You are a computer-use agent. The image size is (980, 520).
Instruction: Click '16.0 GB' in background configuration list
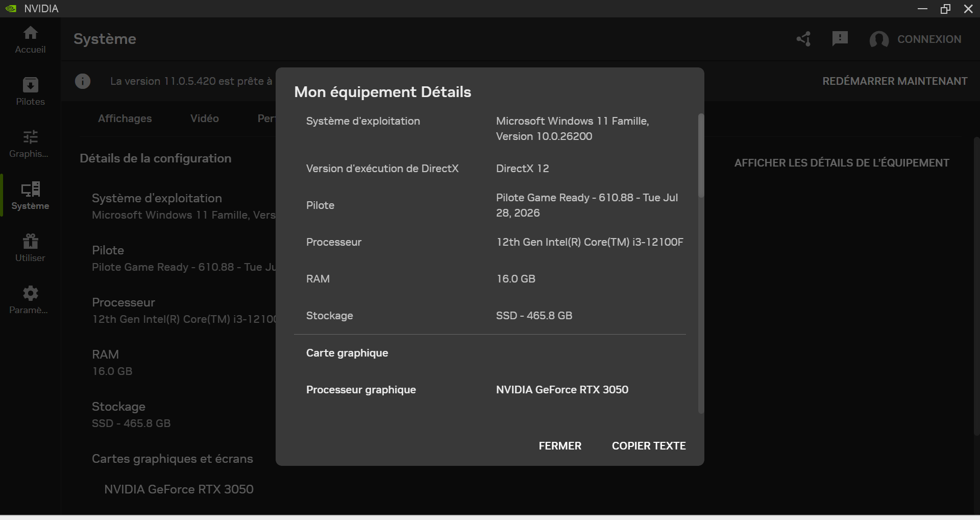(x=112, y=371)
